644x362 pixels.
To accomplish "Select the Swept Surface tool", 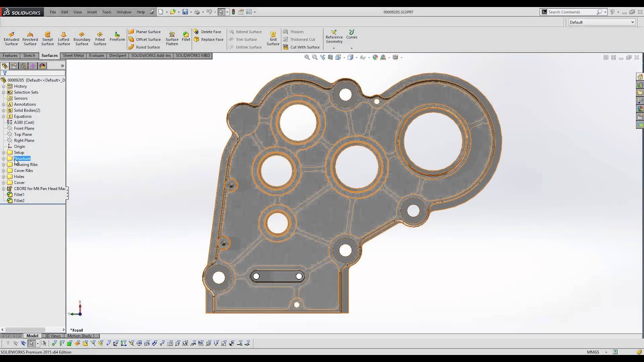I will 47,38.
